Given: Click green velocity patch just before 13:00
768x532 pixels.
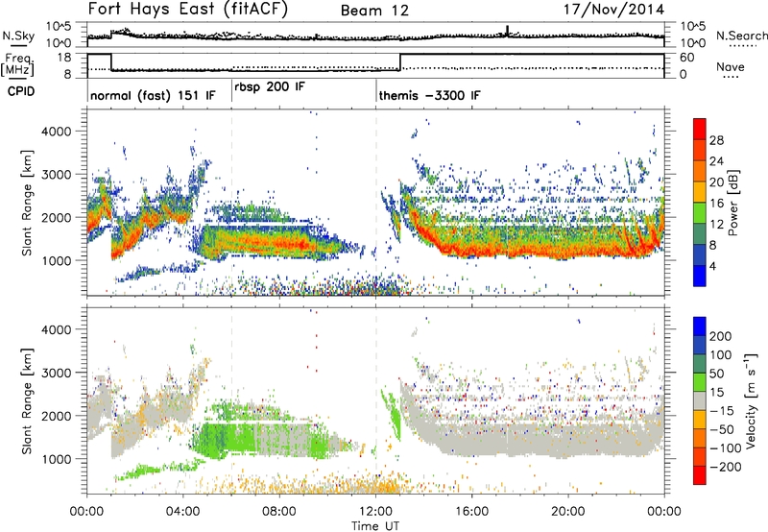Looking at the screenshot, I should coord(392,415).
